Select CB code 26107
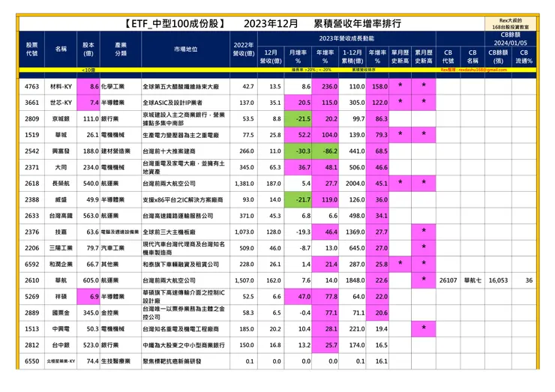This screenshot has width=555, height=392. click(x=448, y=280)
